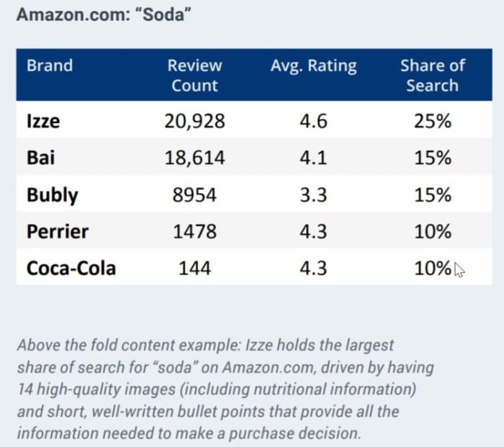
Task: Select Izze's 25% share of search
Action: [x=432, y=122]
